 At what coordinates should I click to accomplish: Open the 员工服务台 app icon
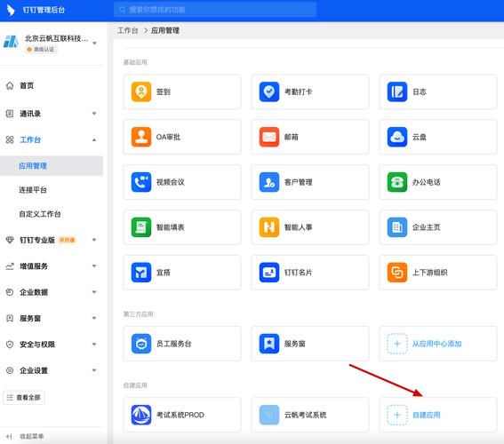(141, 344)
